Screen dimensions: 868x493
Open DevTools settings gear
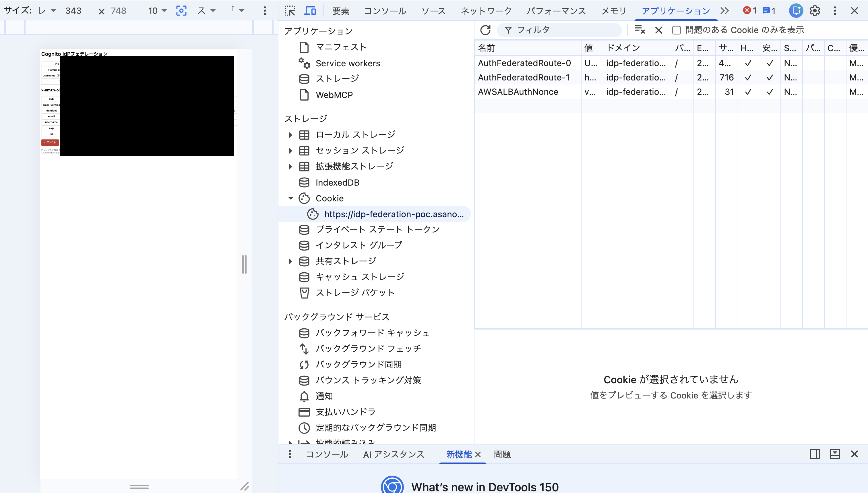(815, 11)
